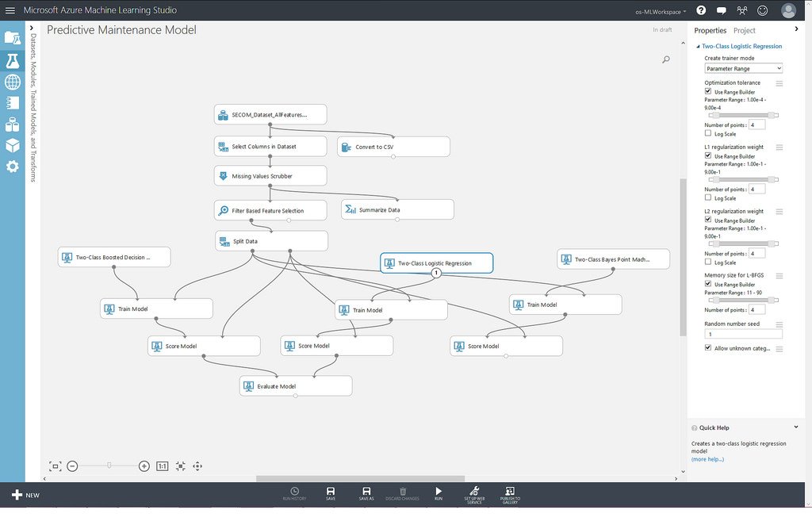Enable Log Scale for L1 regularization weight
Screen dimensions: 812x525
click(x=708, y=198)
